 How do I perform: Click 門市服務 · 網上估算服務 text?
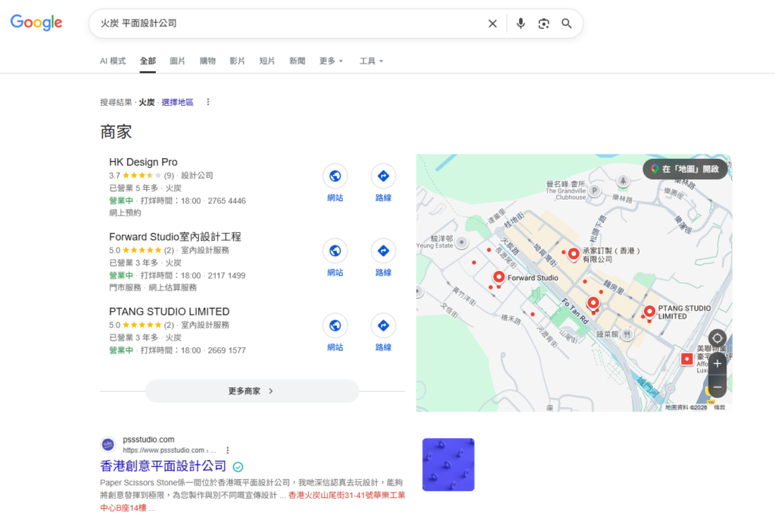153,288
